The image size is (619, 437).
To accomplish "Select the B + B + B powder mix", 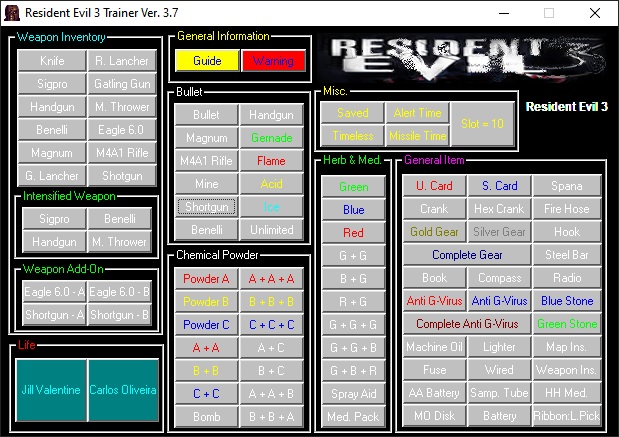I will [272, 302].
